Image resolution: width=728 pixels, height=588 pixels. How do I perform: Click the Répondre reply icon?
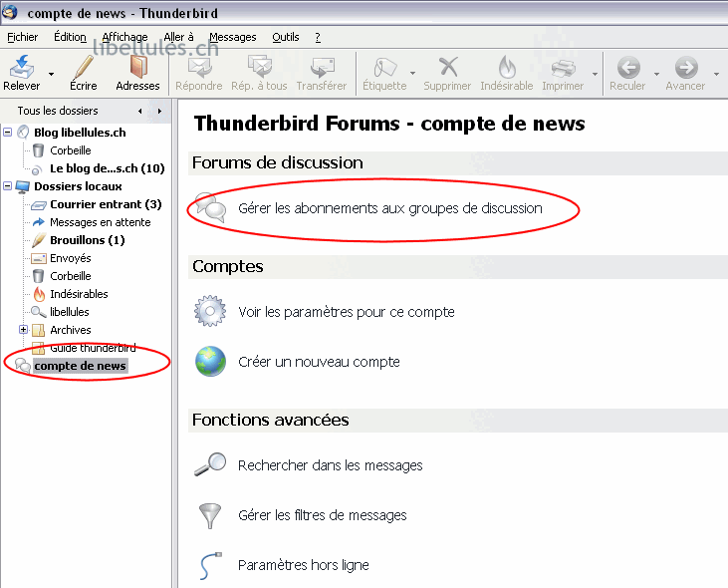point(199,67)
